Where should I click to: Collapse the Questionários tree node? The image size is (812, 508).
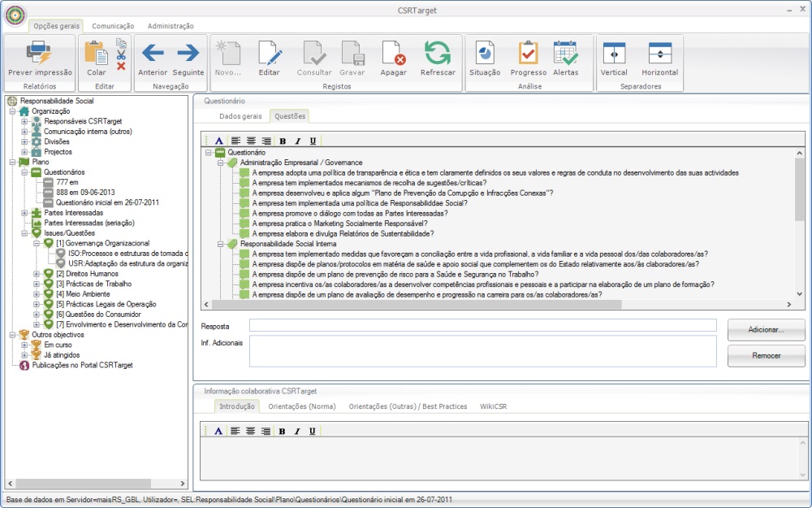pos(24,172)
